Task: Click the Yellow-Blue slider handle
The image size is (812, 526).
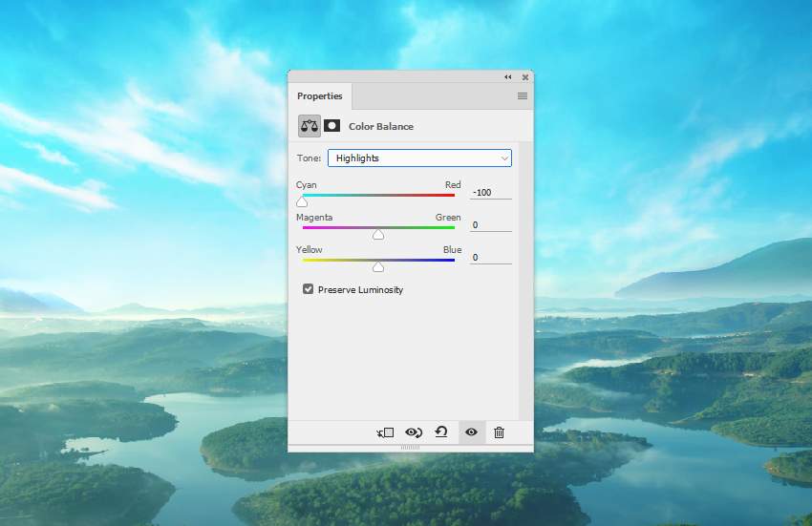Action: tap(378, 266)
